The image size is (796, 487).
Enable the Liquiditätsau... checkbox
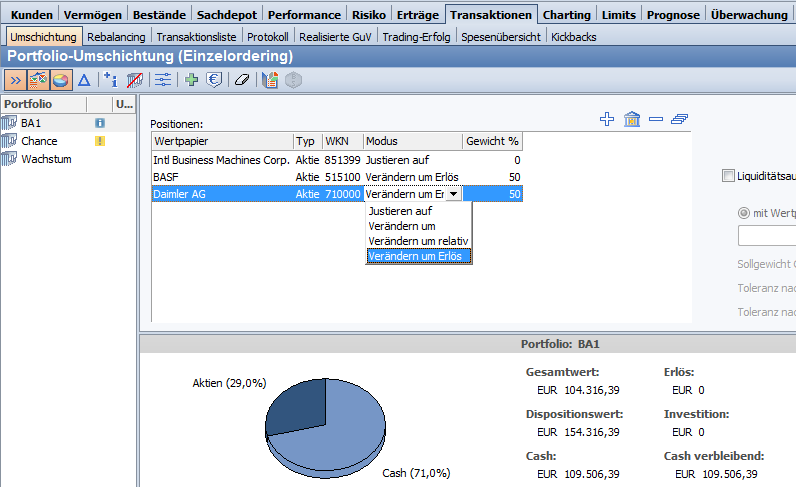pos(728,176)
